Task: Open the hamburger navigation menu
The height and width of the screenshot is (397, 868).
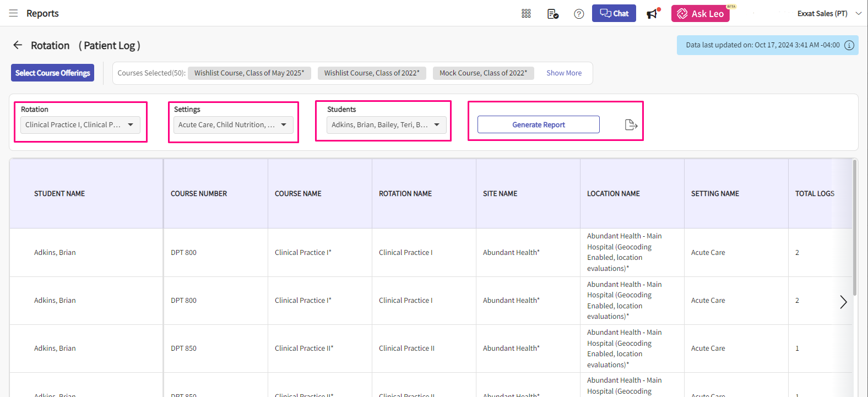Action: 13,13
